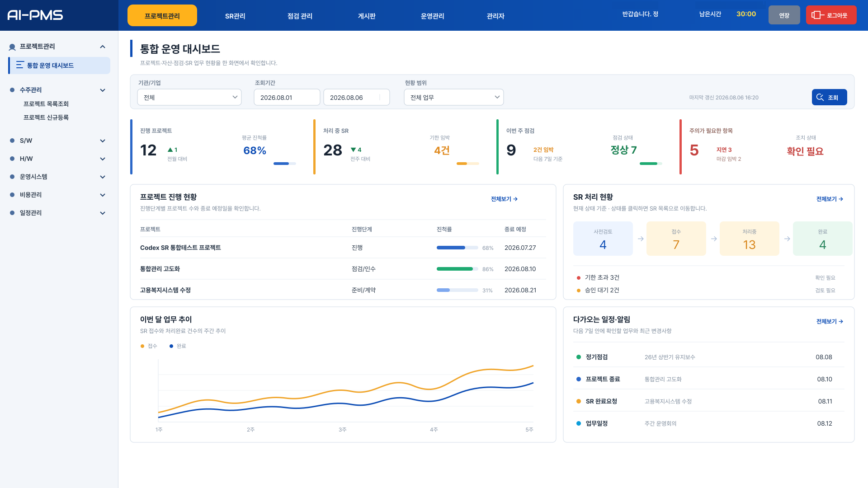Open the 기관/기업 dropdown
The image size is (868, 488).
pos(189,97)
